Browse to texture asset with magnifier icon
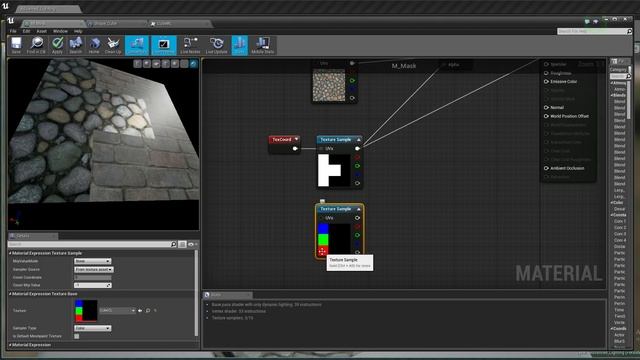 (x=148, y=311)
